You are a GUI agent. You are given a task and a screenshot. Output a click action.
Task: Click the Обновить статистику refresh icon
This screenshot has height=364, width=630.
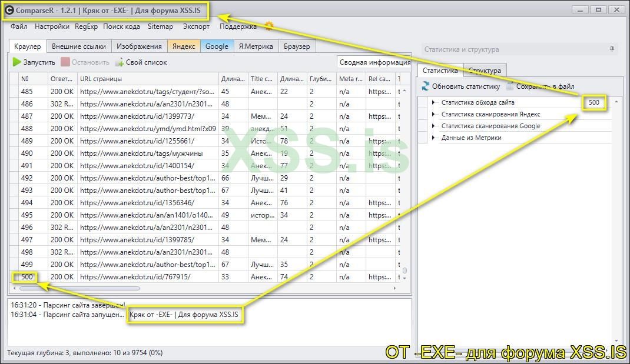tap(426, 86)
